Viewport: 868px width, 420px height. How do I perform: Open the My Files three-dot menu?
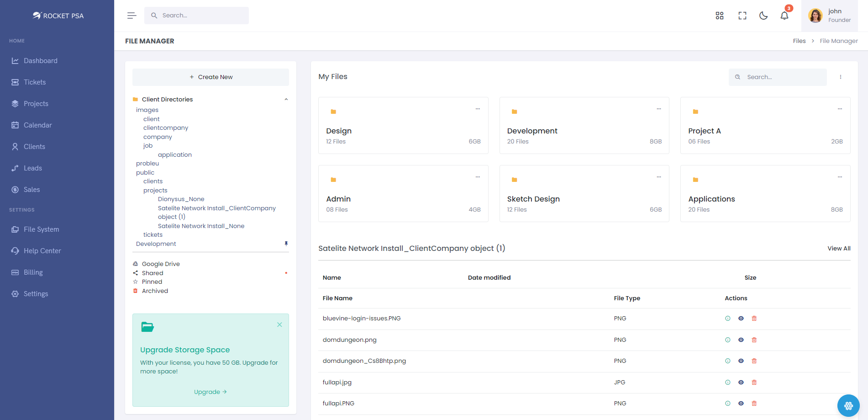[841, 77]
